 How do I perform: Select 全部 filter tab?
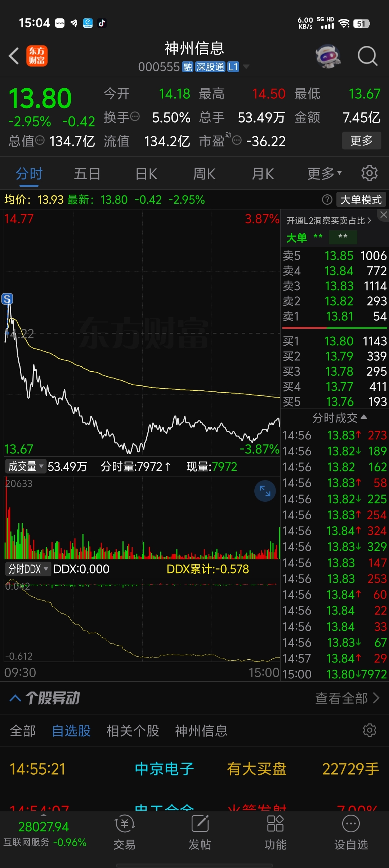[x=23, y=731]
